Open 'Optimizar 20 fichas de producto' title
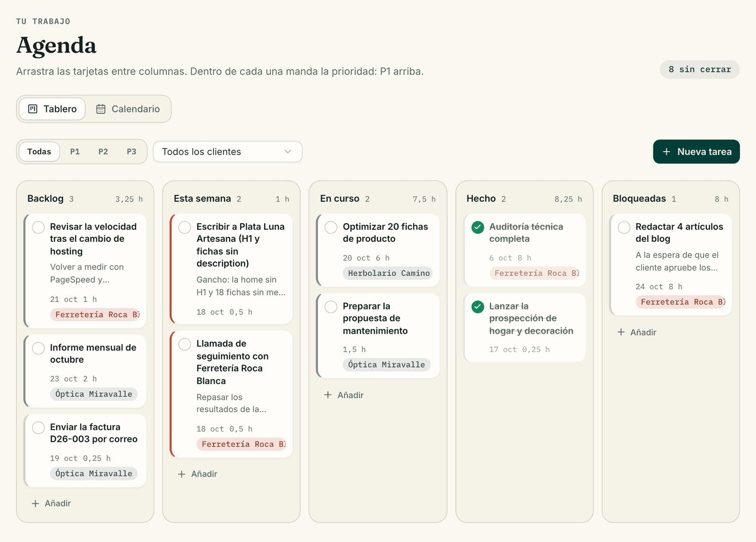Viewport: 756px width, 542px height. coord(386,232)
